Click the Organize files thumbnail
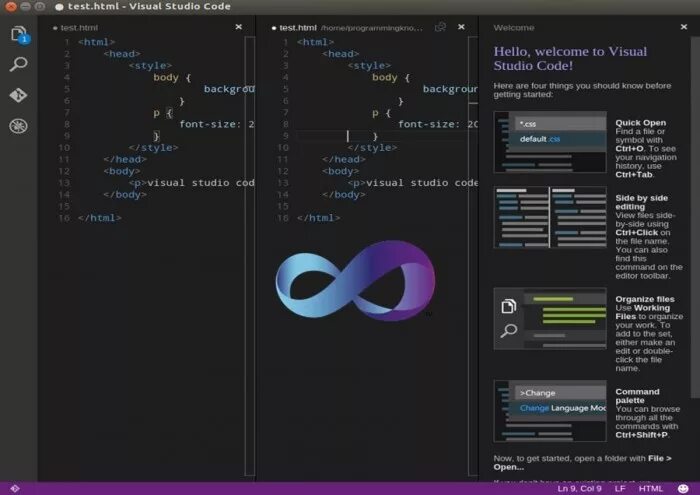This screenshot has width=700, height=495. point(550,319)
